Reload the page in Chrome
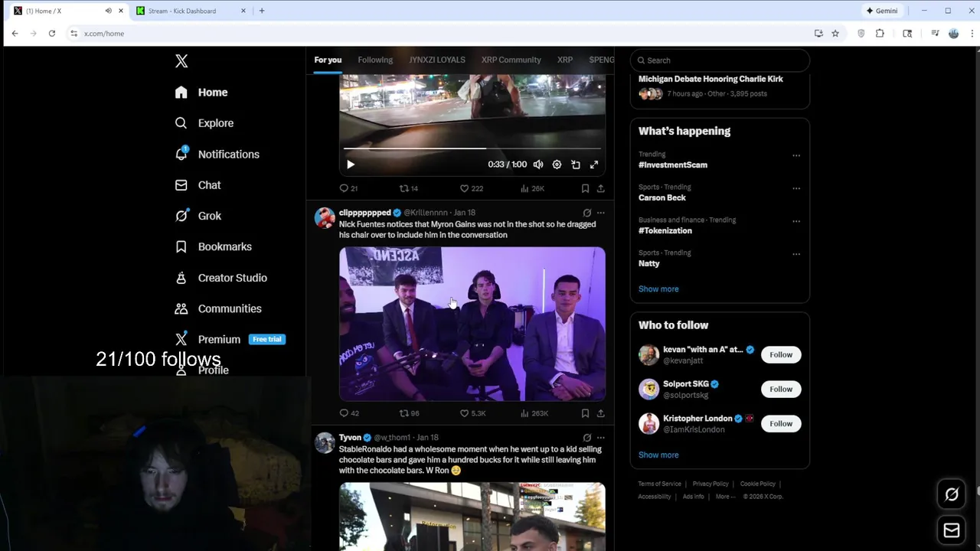 52,34
